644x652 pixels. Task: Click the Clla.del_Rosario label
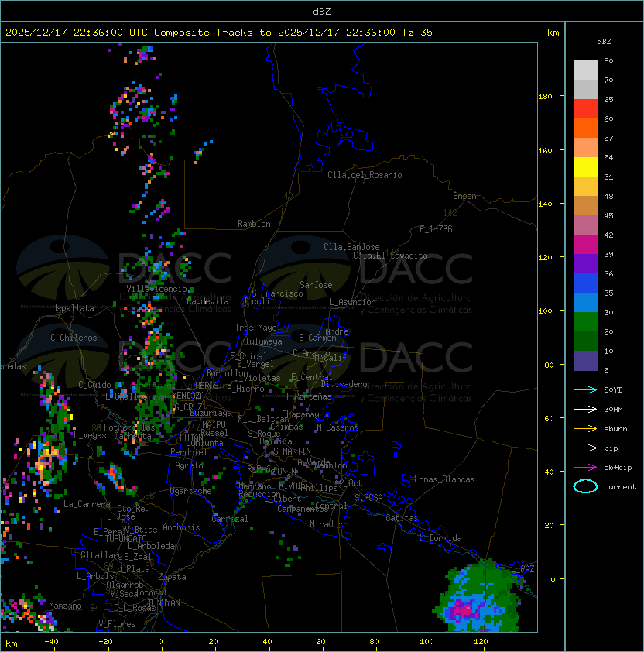tap(365, 175)
